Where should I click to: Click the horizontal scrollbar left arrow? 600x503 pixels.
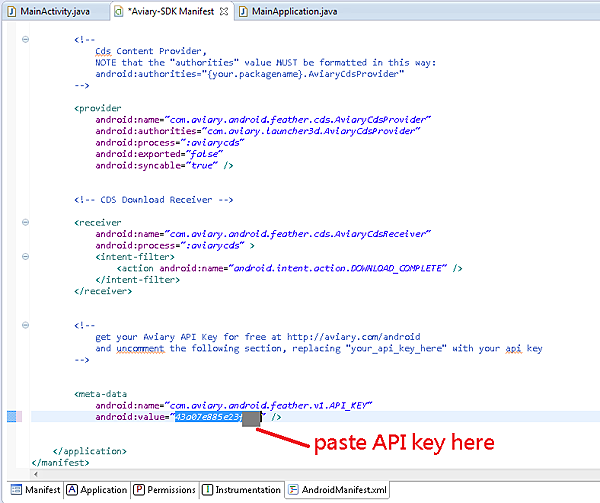pos(36,474)
